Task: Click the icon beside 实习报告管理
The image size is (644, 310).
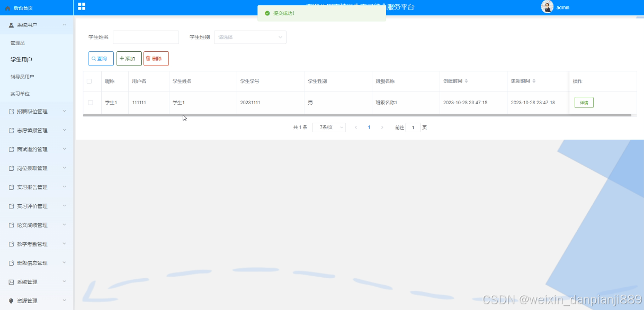Action: pyautogui.click(x=11, y=187)
